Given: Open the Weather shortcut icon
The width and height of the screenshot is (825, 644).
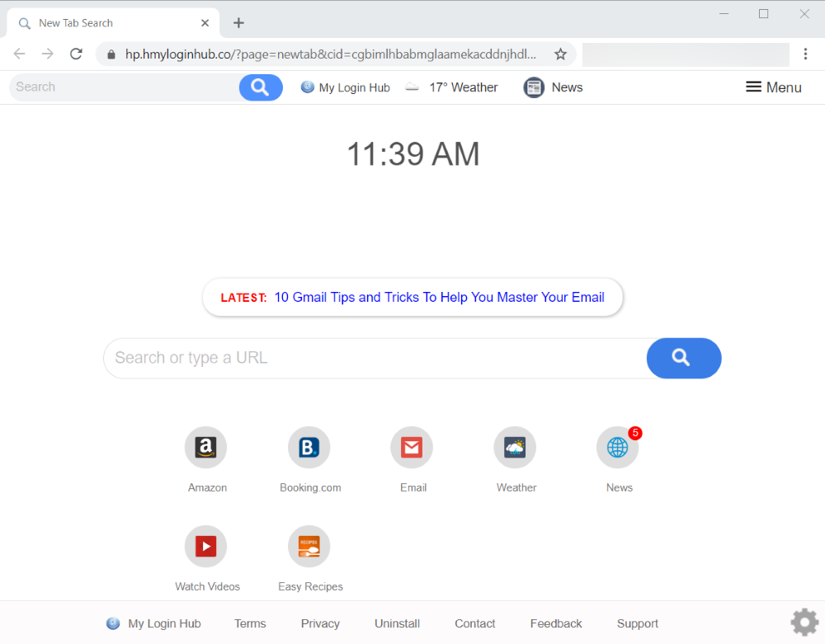Looking at the screenshot, I should [x=515, y=448].
